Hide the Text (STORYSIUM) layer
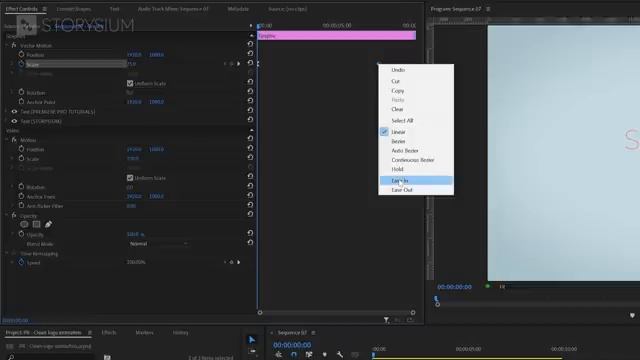Image resolution: width=640 pixels, height=360 pixels. coord(14,121)
